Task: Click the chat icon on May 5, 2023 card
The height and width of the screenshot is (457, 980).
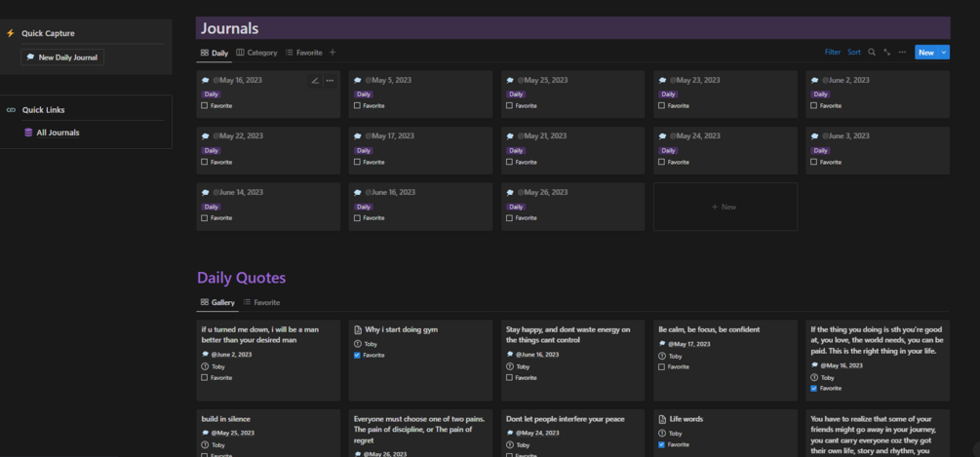Action: click(358, 81)
